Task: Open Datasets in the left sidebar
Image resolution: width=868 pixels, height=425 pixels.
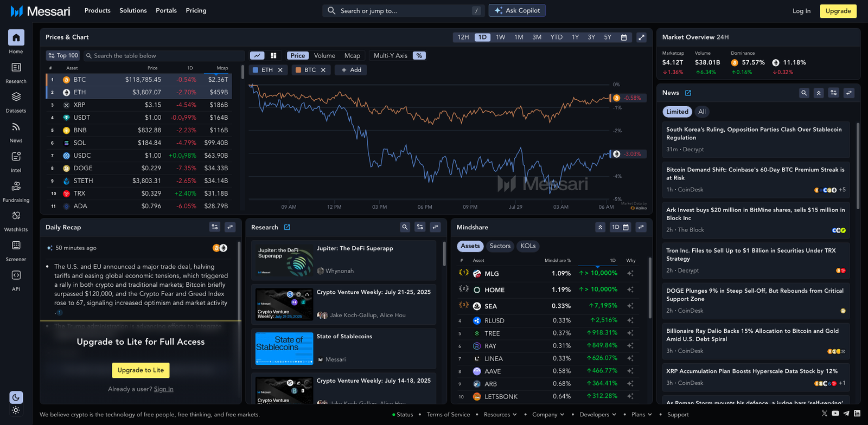Action: click(x=16, y=96)
